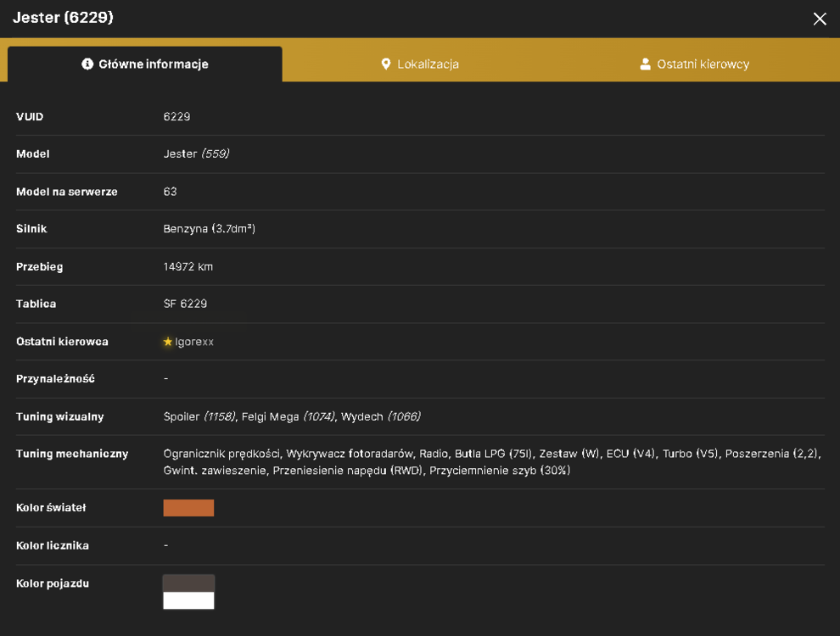Switch to the Główne informacje tab
Screen dimensions: 840x636
(144, 64)
